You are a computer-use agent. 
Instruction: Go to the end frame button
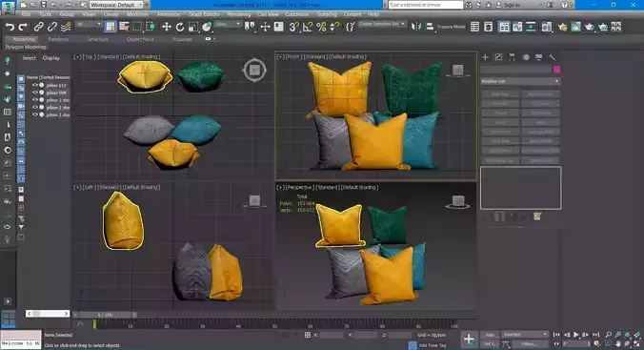point(596,335)
